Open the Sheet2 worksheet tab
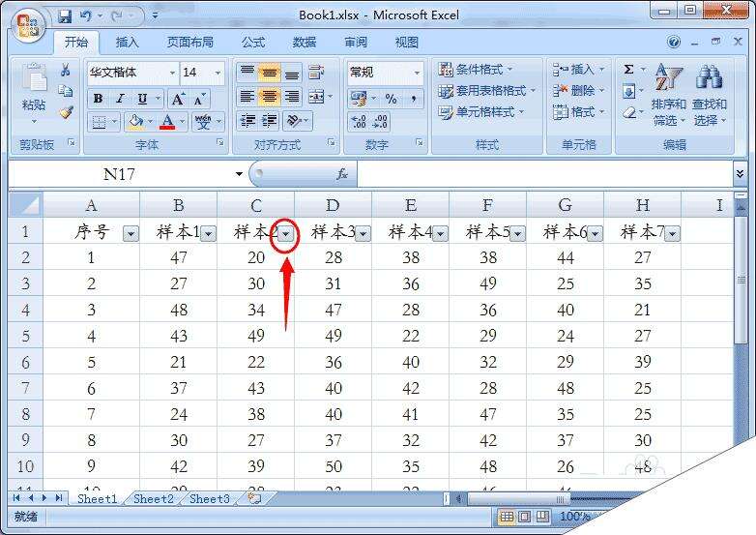 [x=154, y=499]
